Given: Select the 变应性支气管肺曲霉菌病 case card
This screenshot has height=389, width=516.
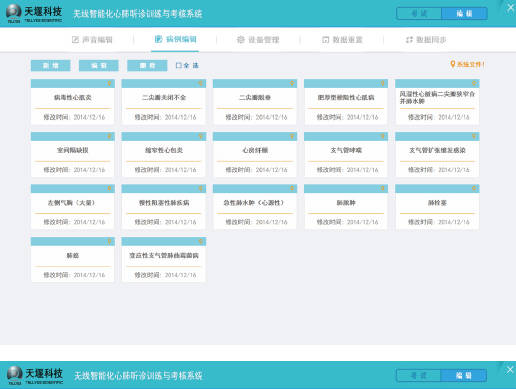Looking at the screenshot, I should coord(164,259).
